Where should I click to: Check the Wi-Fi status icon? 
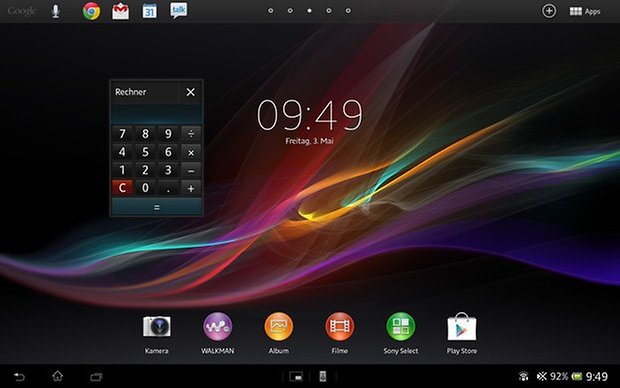(524, 376)
